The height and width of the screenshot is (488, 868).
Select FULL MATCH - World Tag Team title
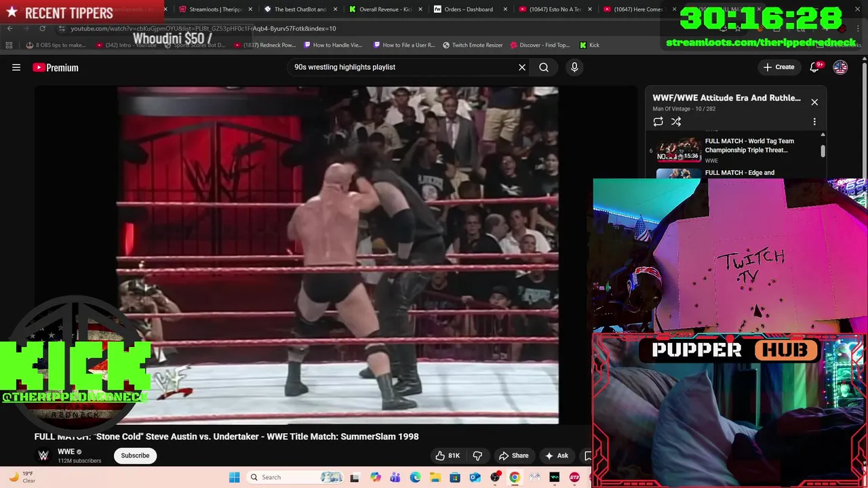coord(749,145)
